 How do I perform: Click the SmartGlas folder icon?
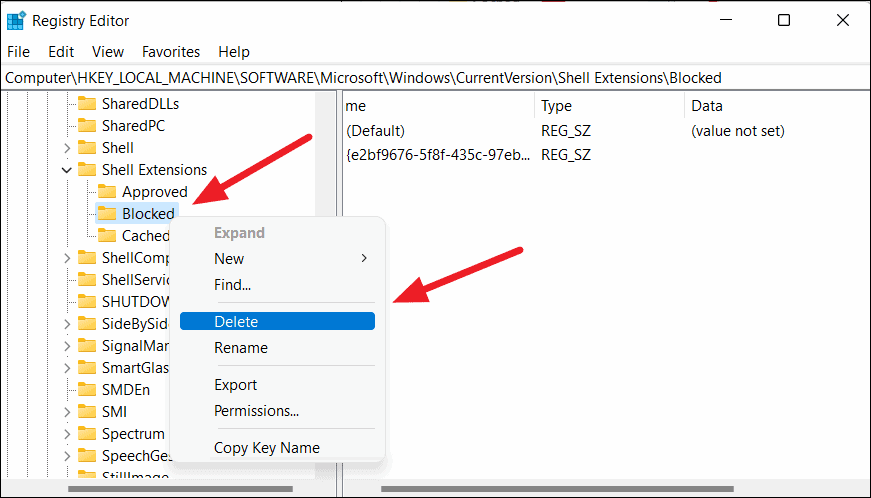pyautogui.click(x=87, y=368)
